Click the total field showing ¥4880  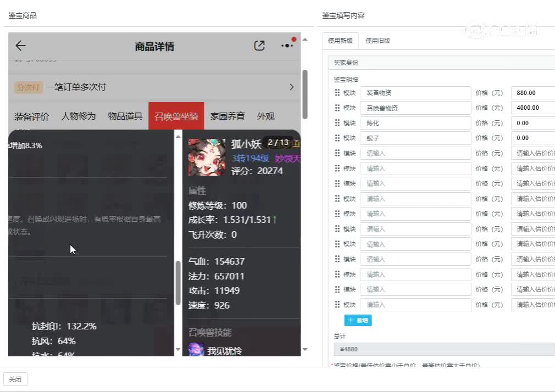pos(445,349)
